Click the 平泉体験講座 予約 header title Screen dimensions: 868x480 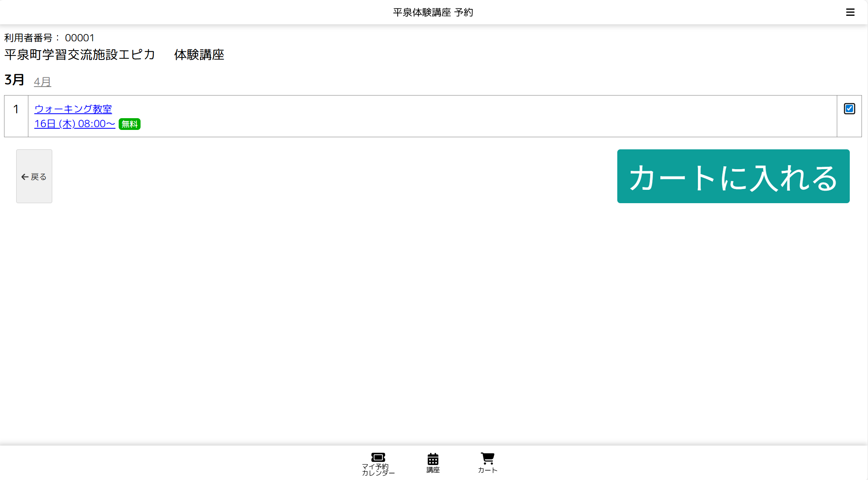click(x=433, y=13)
